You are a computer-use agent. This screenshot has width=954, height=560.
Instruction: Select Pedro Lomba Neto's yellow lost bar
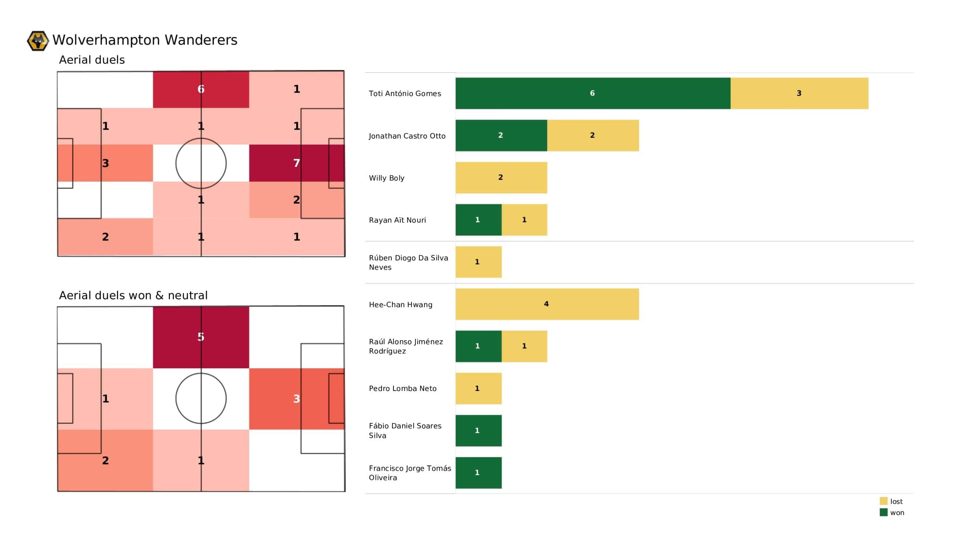(x=478, y=389)
